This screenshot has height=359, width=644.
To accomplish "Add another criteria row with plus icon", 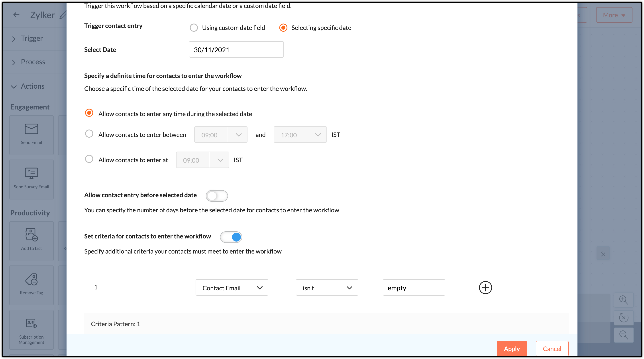I will [x=485, y=288].
